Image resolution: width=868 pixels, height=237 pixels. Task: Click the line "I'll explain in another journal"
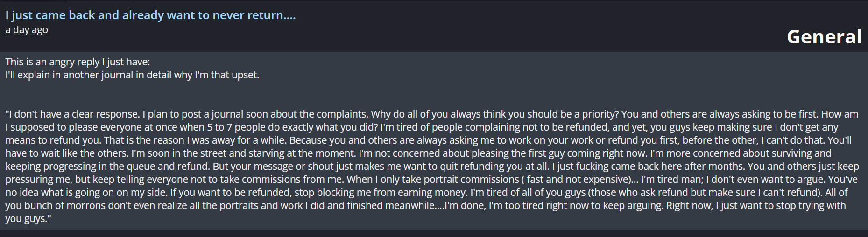pos(132,75)
